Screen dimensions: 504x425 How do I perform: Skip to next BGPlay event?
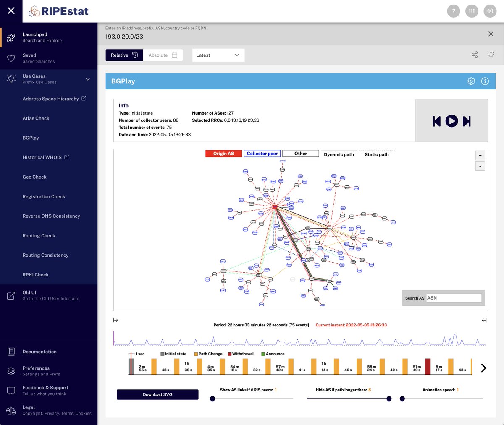click(467, 121)
